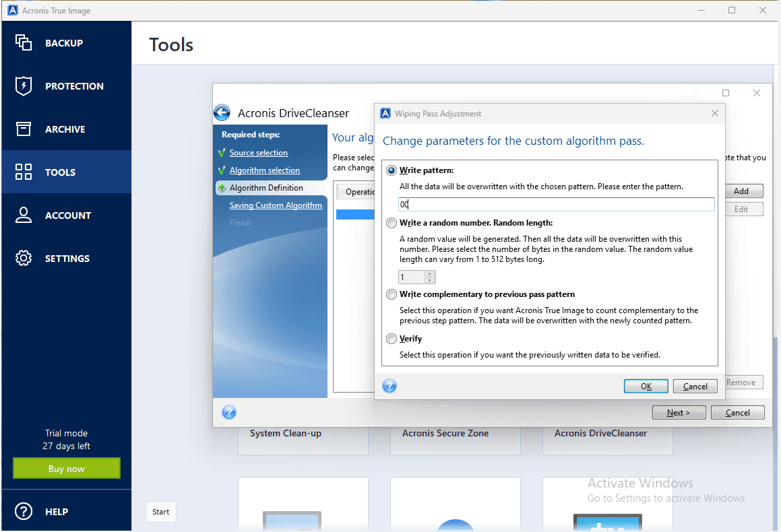Click Next in DriveCleanser wizard
This screenshot has height=532, width=781.
coord(679,413)
